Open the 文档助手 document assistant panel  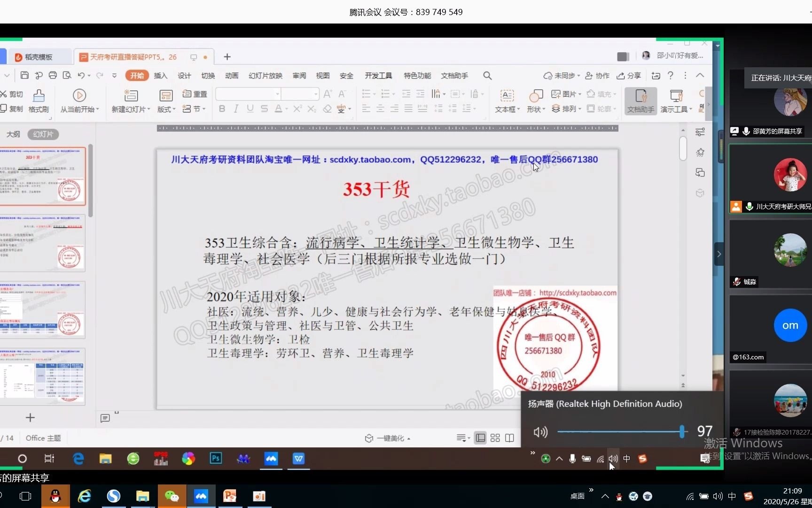[640, 100]
